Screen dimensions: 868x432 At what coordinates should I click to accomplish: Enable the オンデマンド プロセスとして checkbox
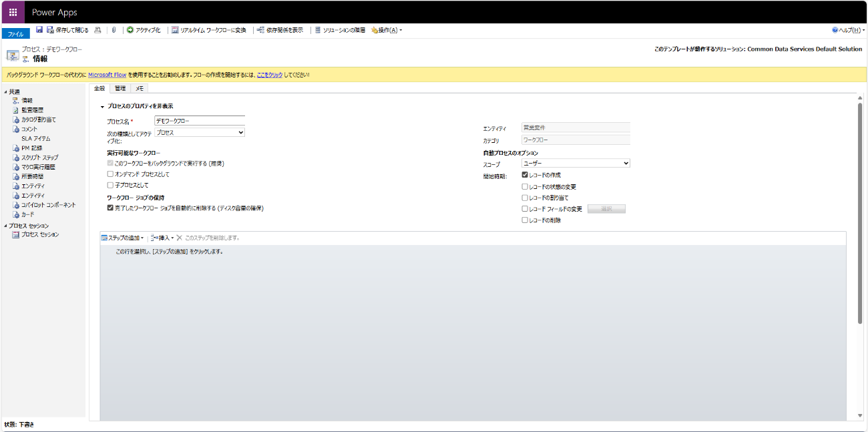pyautogui.click(x=111, y=174)
